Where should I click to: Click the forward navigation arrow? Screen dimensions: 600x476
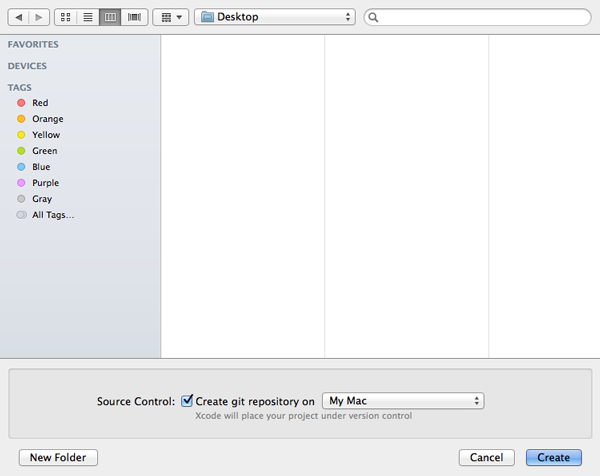click(39, 18)
